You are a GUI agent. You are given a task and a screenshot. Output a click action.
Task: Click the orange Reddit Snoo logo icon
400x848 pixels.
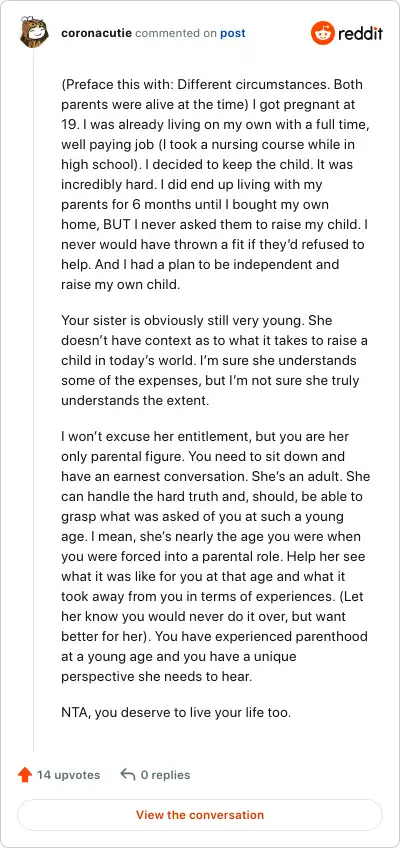323,34
